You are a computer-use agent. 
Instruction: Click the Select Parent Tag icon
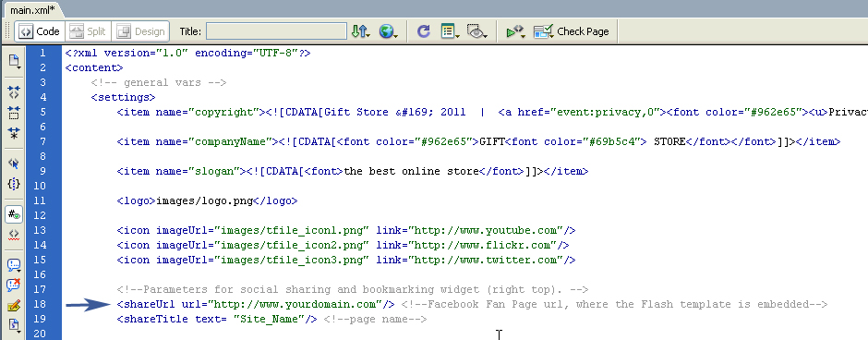coord(15,163)
